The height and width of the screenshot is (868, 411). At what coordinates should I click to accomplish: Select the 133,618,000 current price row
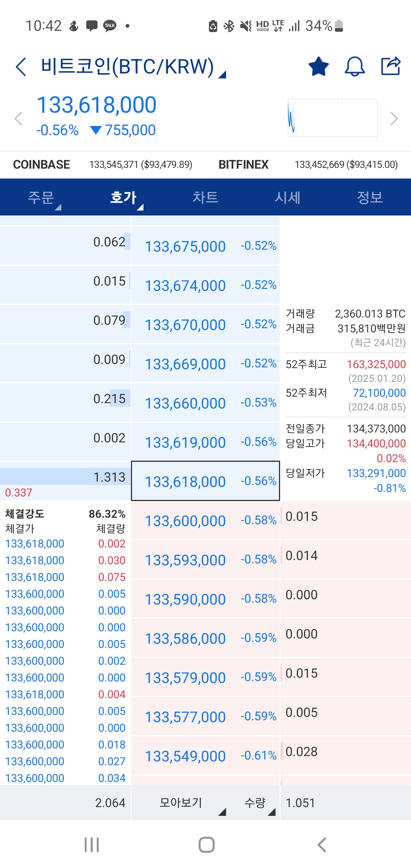[205, 481]
